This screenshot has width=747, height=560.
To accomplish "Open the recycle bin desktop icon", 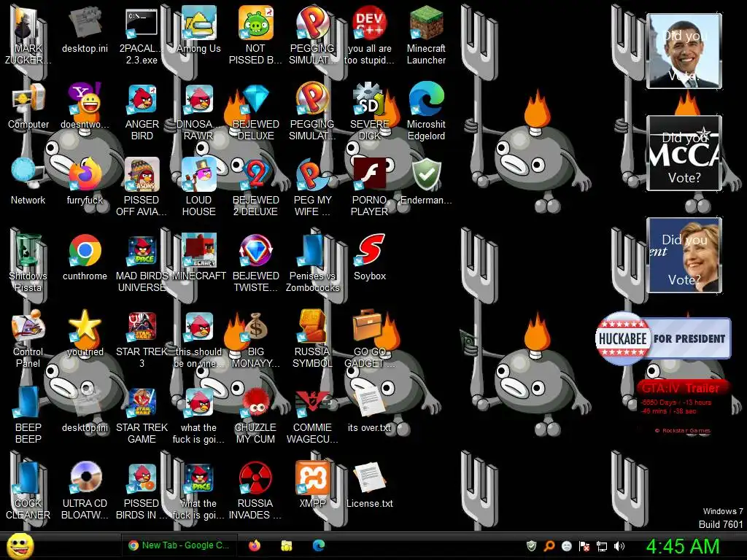I will [x=28, y=262].
